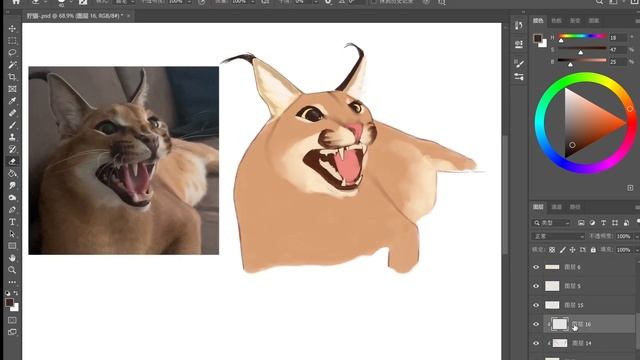Select the Move tool
This screenshot has width=640, height=360.
[12, 29]
